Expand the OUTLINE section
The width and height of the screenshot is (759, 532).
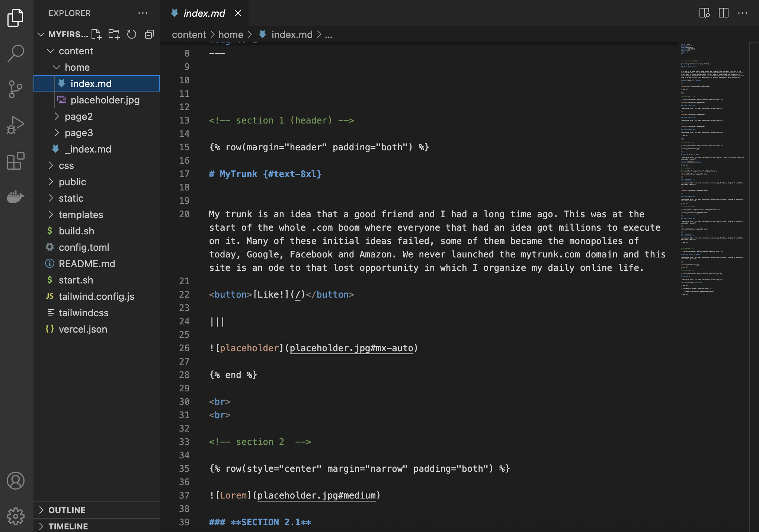pos(67,510)
